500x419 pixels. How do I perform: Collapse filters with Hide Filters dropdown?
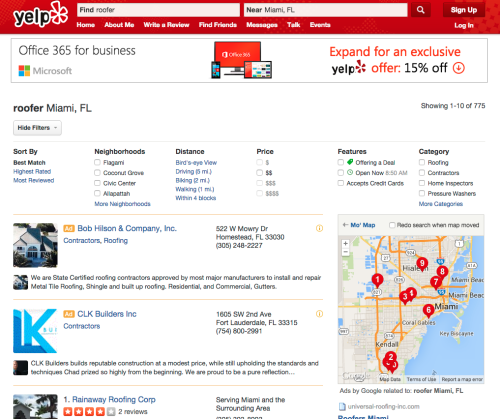pos(37,128)
